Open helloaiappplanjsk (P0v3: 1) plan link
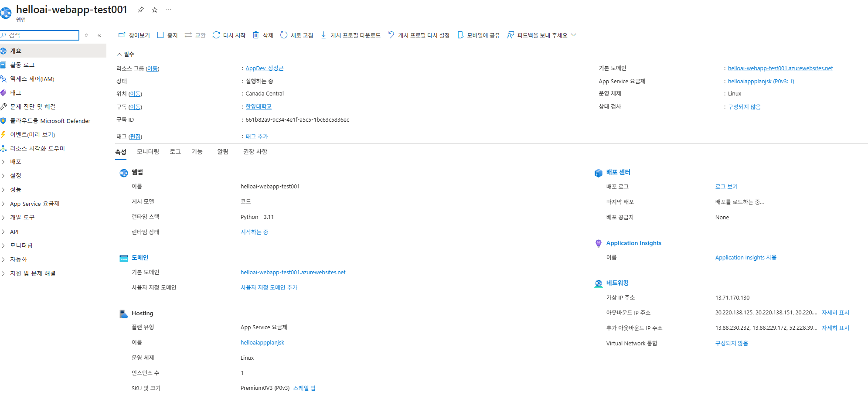This screenshot has width=868, height=399. tap(761, 82)
